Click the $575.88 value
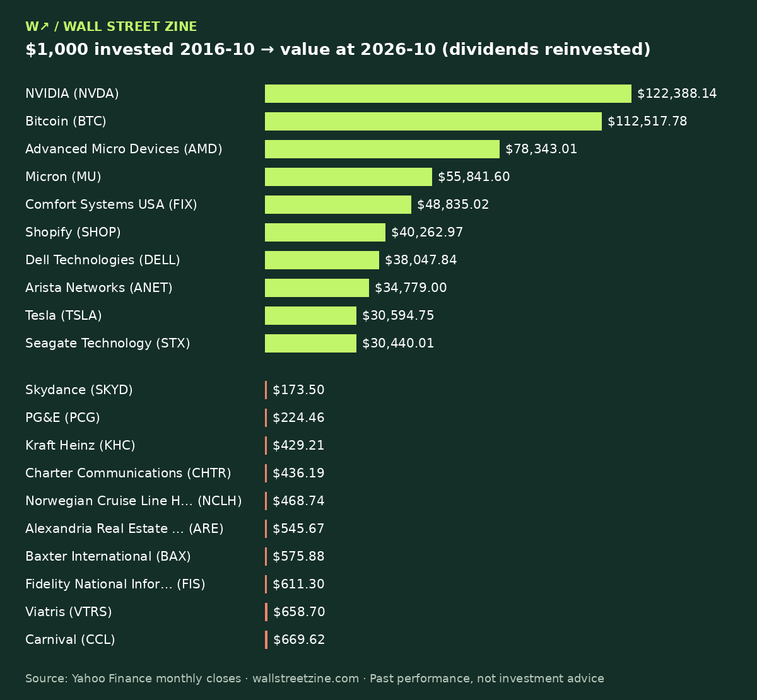 [x=298, y=557]
